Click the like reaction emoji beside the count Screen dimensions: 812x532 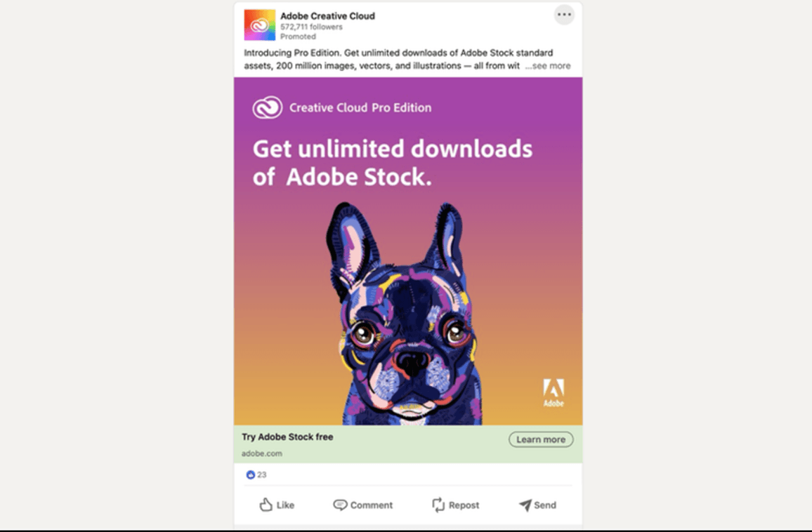(x=251, y=474)
